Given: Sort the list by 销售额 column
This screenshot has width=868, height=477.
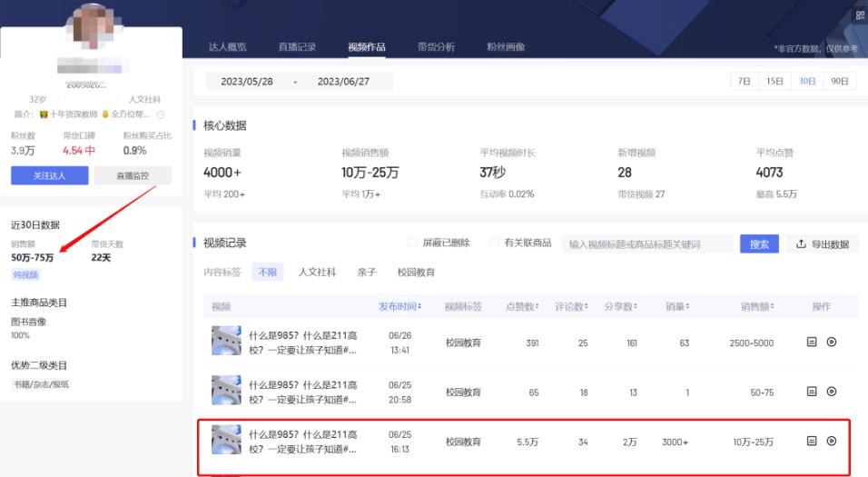Looking at the screenshot, I should pos(753,306).
